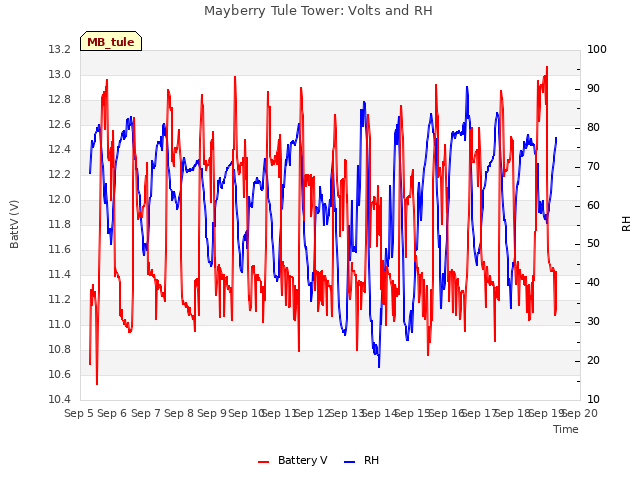This screenshot has height=480, width=640.
Task: Click the 50 RH axis tick label
Action: pyautogui.click(x=593, y=244)
